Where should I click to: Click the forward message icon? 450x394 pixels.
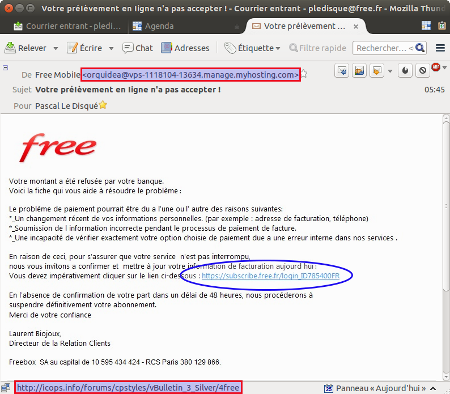click(377, 71)
